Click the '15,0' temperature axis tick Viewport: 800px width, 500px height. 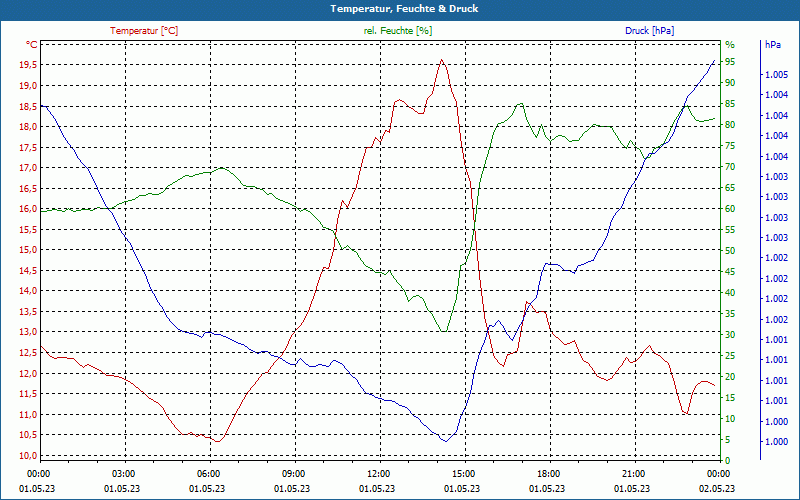tap(28, 250)
